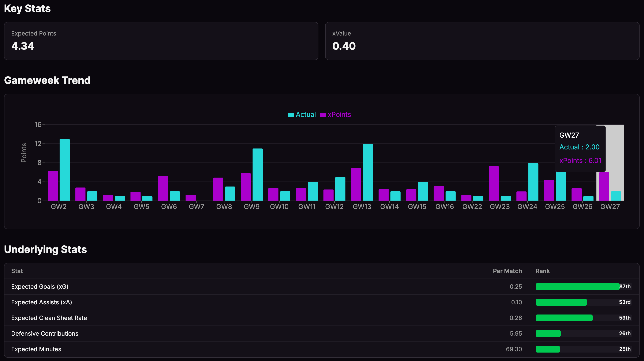Select the Expected Minutes row
The image size is (644, 361).
pos(36,349)
